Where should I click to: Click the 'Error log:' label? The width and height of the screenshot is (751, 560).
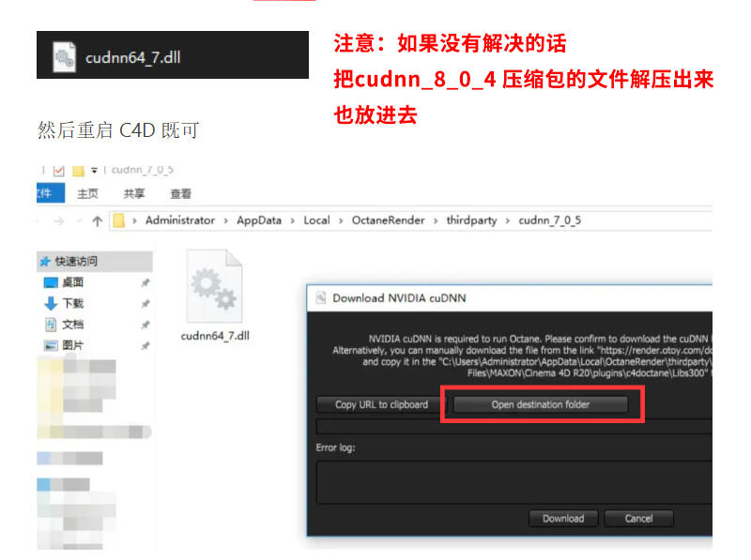(335, 447)
